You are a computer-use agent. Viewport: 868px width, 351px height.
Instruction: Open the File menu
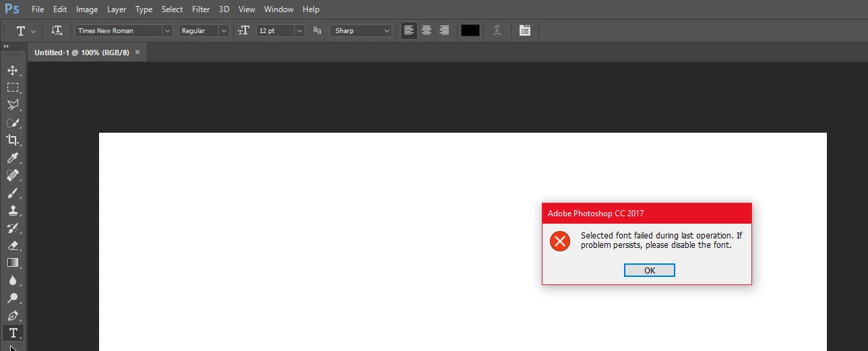click(x=38, y=9)
